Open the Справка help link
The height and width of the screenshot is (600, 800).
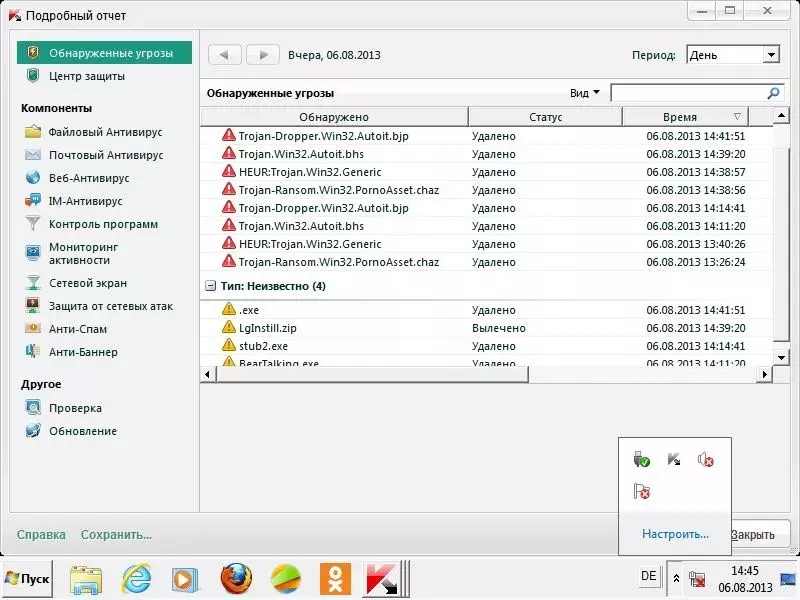click(x=41, y=535)
